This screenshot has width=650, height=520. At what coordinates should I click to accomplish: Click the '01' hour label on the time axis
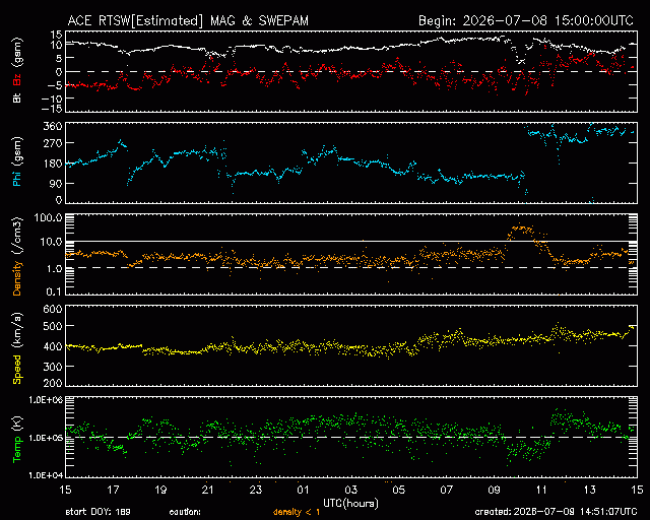pos(303,490)
